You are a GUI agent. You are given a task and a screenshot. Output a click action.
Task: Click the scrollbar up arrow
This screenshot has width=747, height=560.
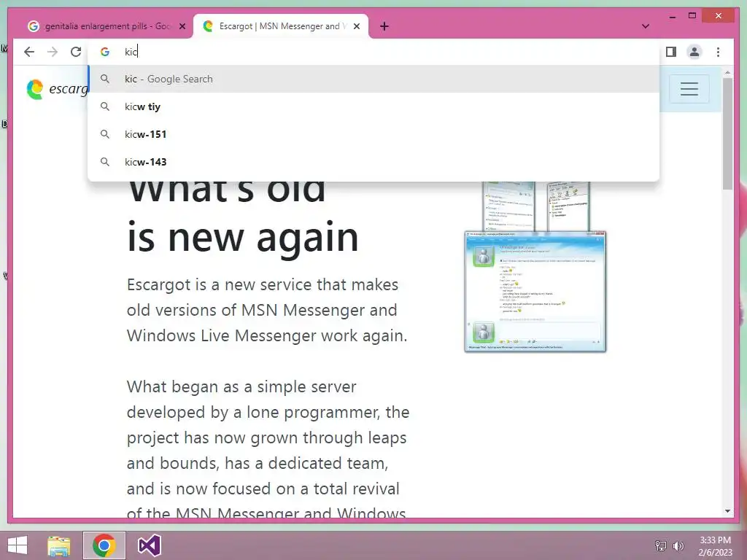point(727,72)
